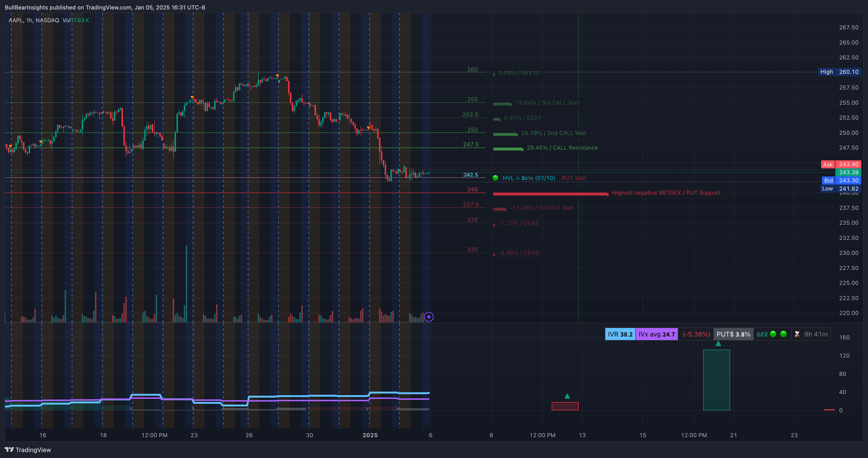Image resolution: width=868 pixels, height=458 pixels.
Task: Click the green arrow above the tall teal bar
Action: tap(718, 343)
